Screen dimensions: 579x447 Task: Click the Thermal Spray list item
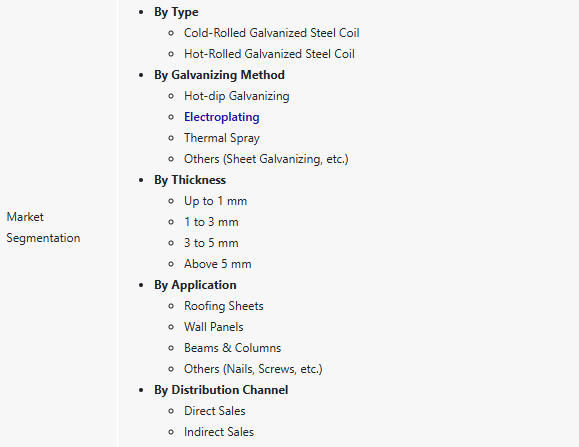222,138
